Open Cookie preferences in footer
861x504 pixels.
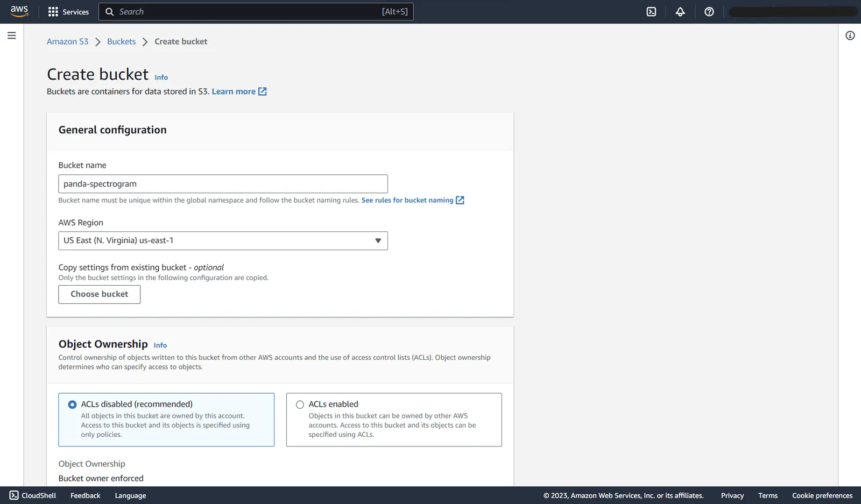pyautogui.click(x=822, y=495)
